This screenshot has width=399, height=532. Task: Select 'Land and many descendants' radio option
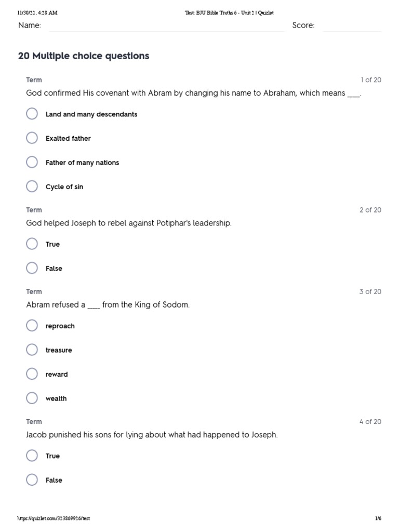pos(32,114)
